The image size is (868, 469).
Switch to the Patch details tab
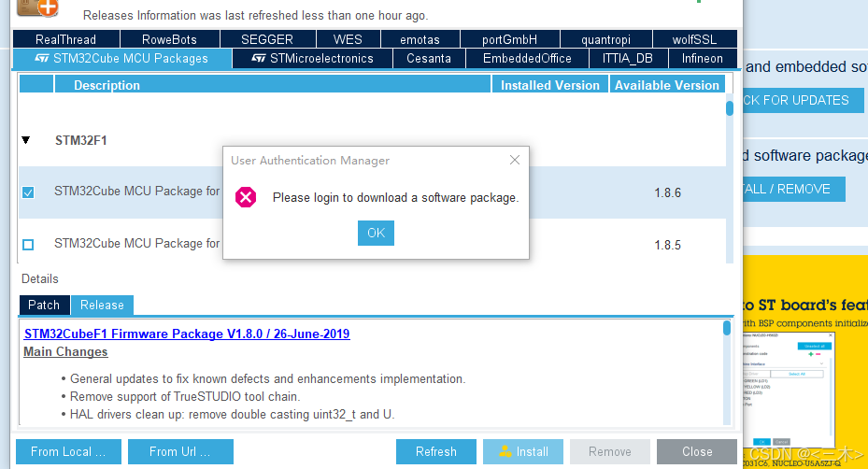(x=44, y=306)
